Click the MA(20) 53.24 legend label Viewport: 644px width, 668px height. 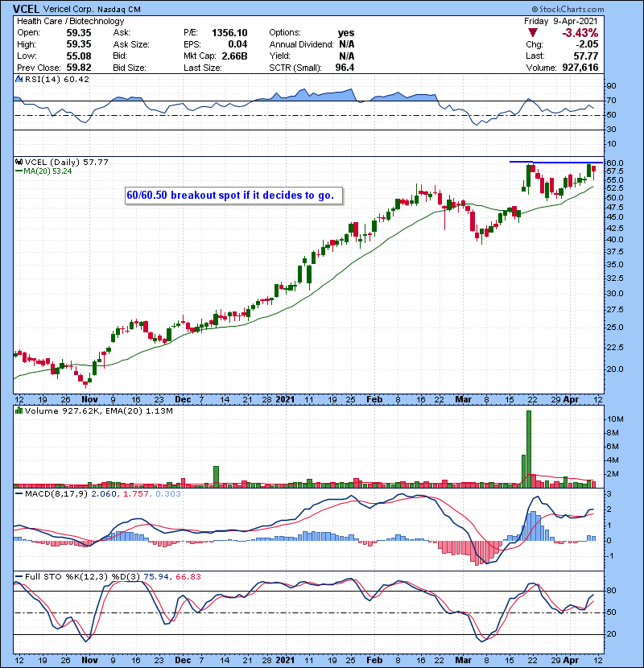click(x=47, y=171)
